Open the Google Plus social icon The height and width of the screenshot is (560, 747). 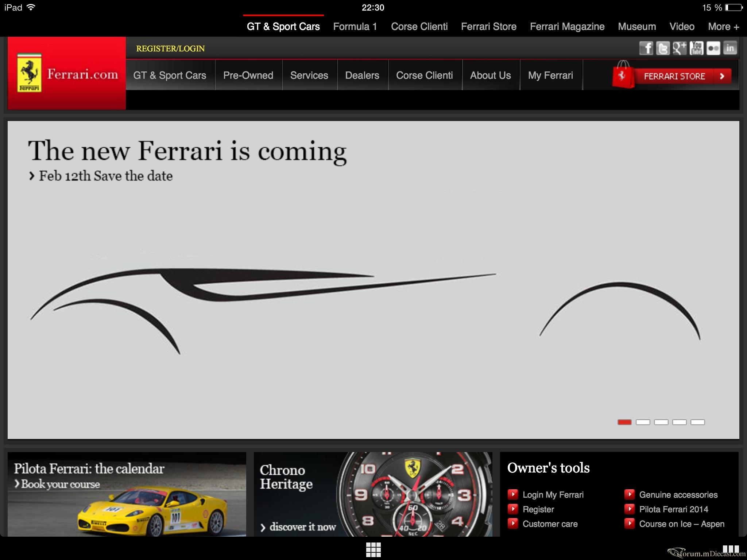[x=680, y=48]
